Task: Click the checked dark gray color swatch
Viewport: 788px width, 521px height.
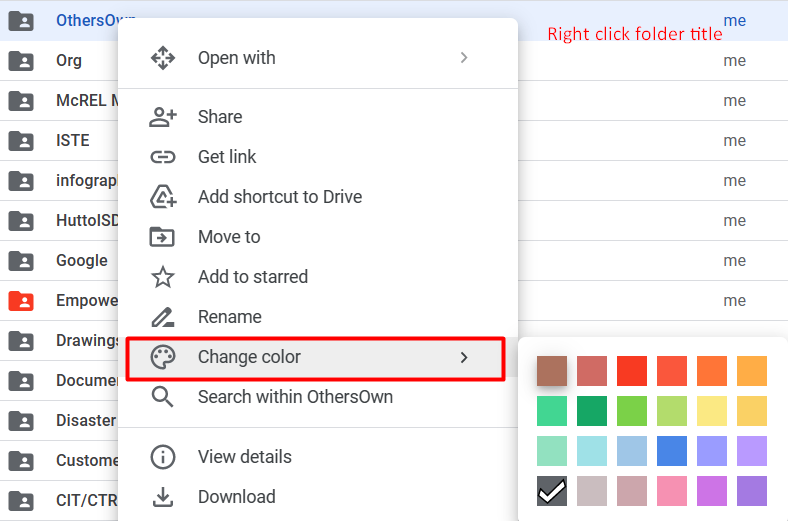Action: (x=552, y=491)
